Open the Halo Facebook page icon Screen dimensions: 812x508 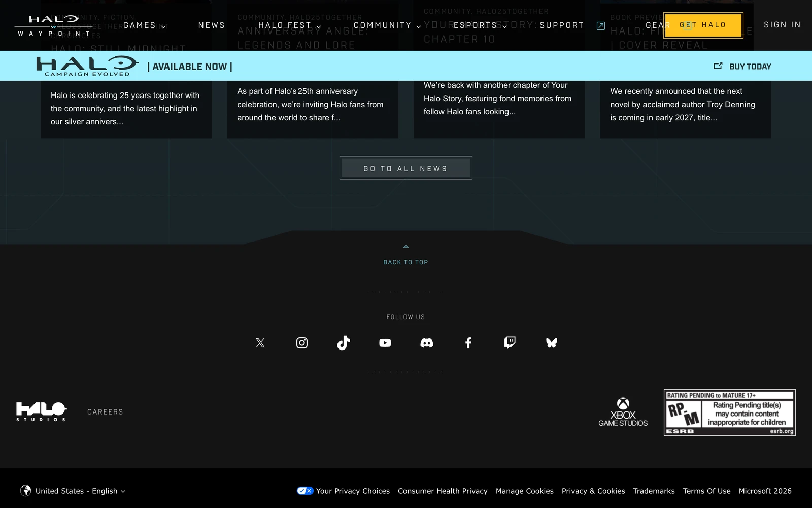tap(468, 343)
